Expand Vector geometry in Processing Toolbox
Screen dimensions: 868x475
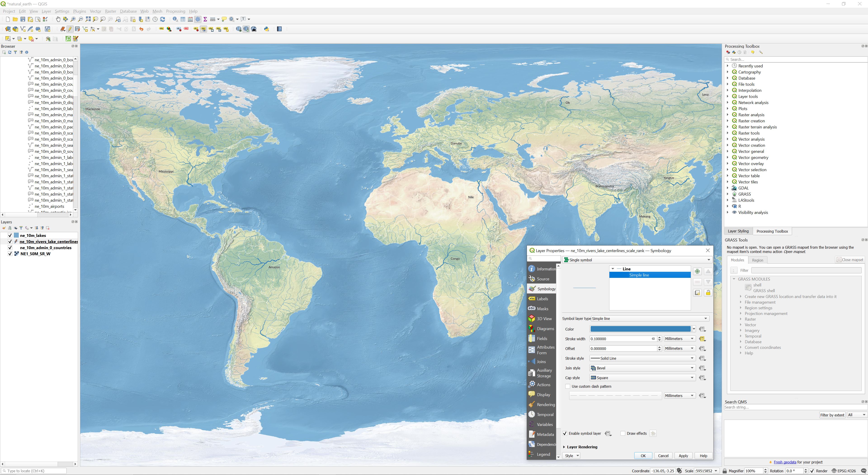click(x=727, y=157)
